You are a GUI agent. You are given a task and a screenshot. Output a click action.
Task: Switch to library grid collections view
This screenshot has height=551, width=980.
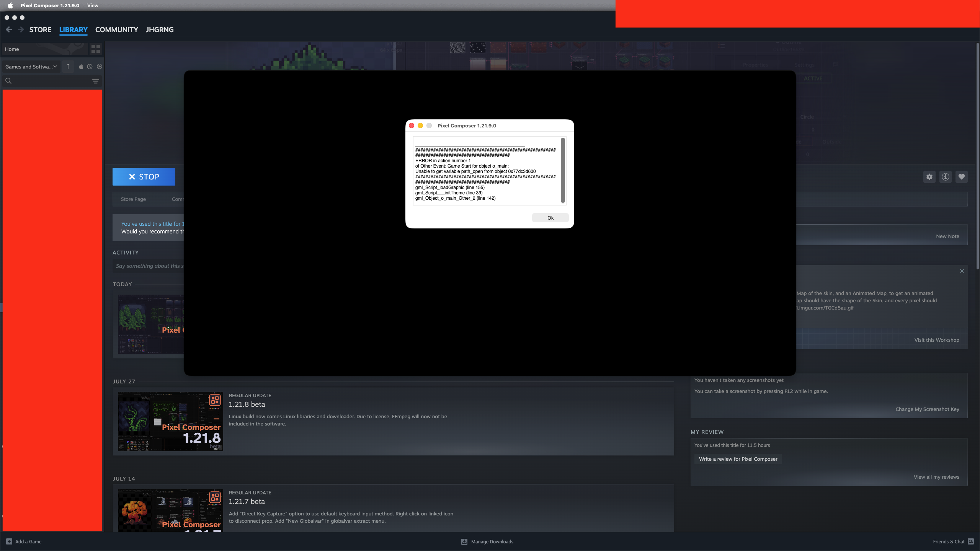95,49
